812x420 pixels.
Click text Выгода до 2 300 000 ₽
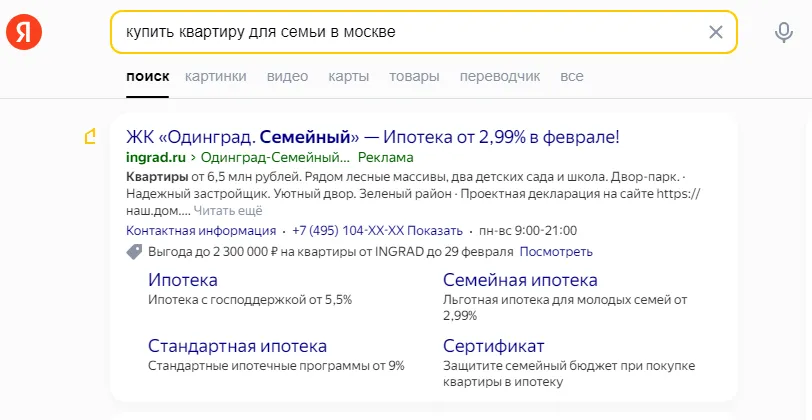tap(214, 252)
